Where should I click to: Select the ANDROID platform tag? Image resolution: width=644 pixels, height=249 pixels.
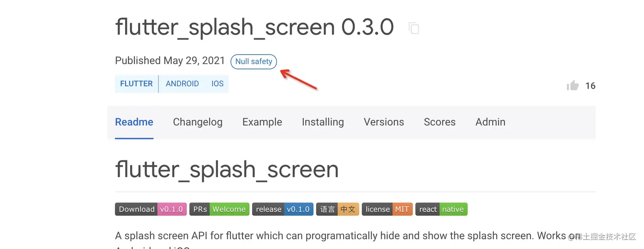[182, 84]
